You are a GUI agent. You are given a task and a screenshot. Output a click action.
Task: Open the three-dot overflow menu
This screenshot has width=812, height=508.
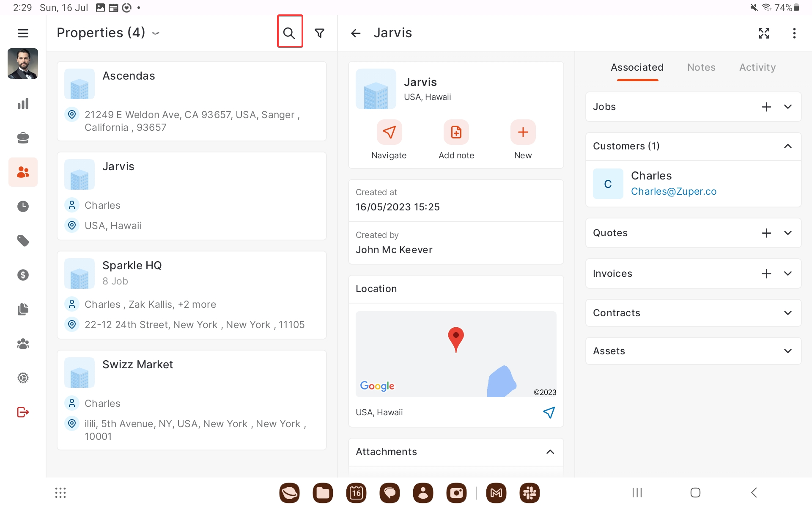point(794,33)
